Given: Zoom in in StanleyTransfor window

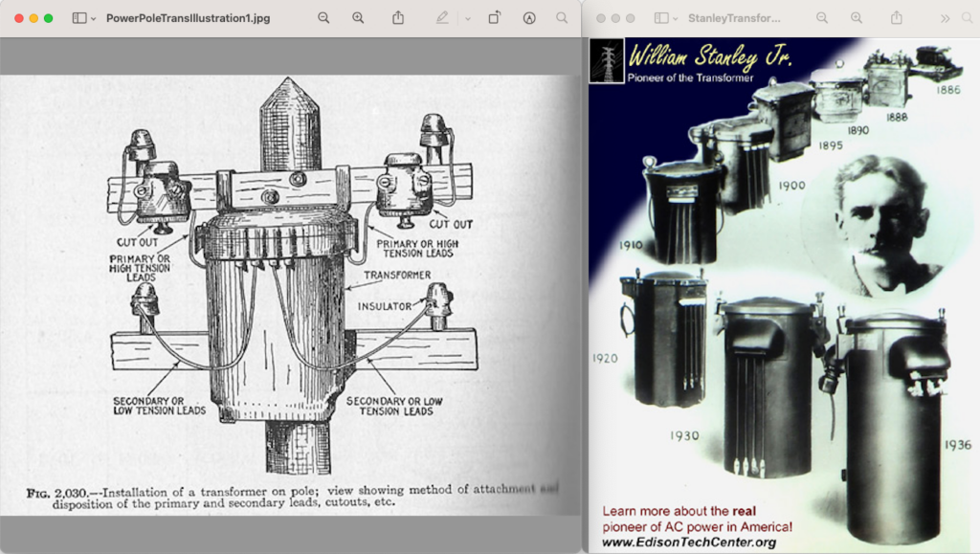Looking at the screenshot, I should point(857,18).
